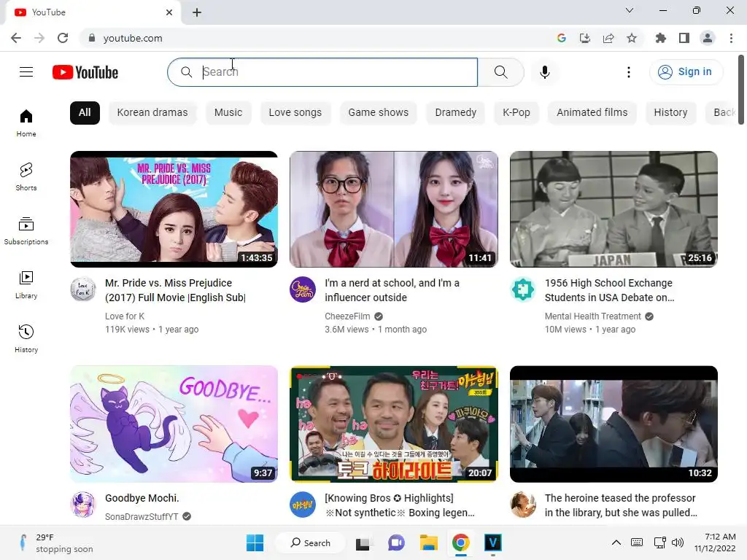Screen dimensions: 747x560
Task: Open 1956 High School Exchange Students title
Action: (x=609, y=290)
